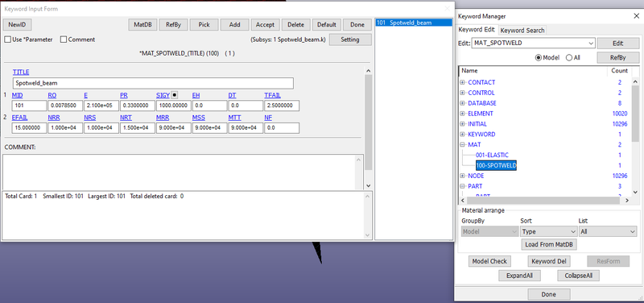644x303 pixels.
Task: Click the Keyword Del button
Action: tap(549, 261)
